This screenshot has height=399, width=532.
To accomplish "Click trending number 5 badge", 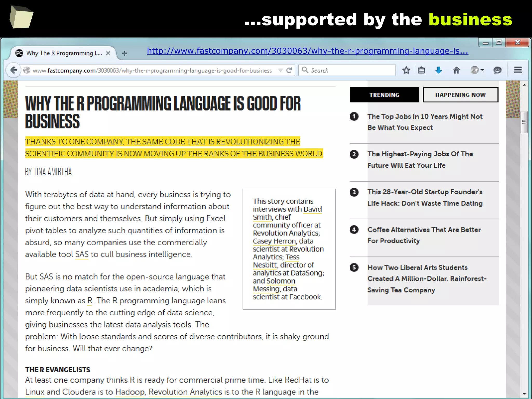I will pyautogui.click(x=354, y=267).
